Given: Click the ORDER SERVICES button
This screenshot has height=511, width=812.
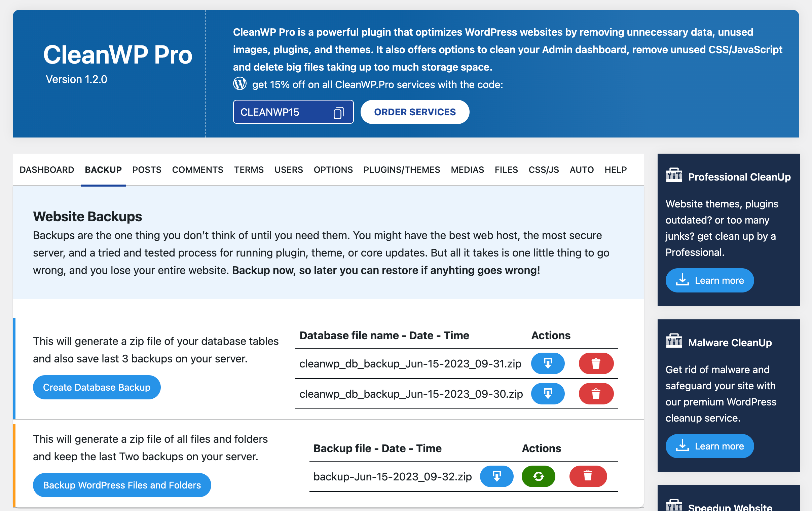Looking at the screenshot, I should 415,112.
